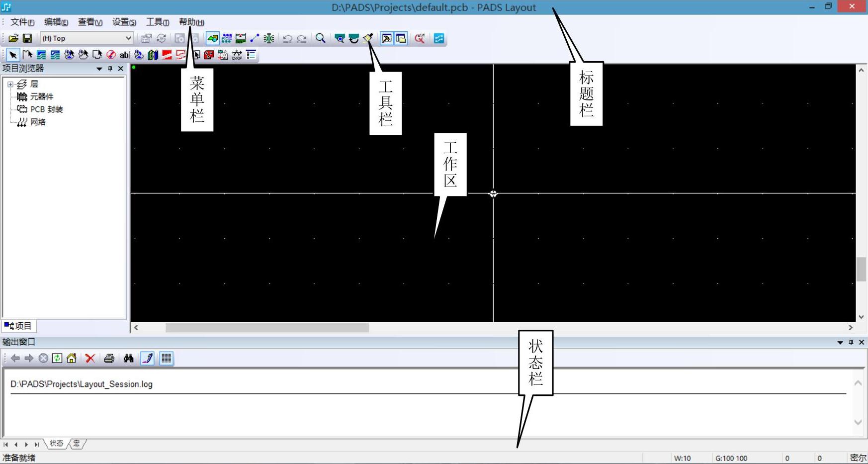868x464 pixels.
Task: Show the ECO toolbar
Action: [255, 38]
